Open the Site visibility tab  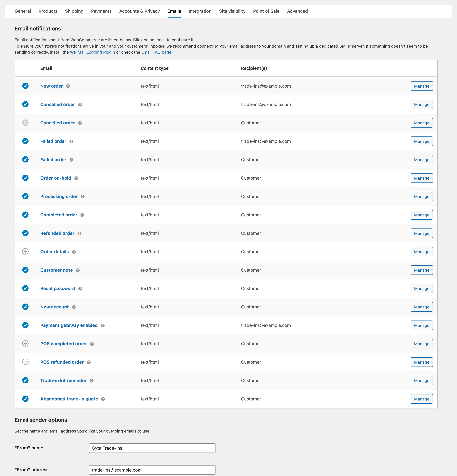[x=232, y=11]
